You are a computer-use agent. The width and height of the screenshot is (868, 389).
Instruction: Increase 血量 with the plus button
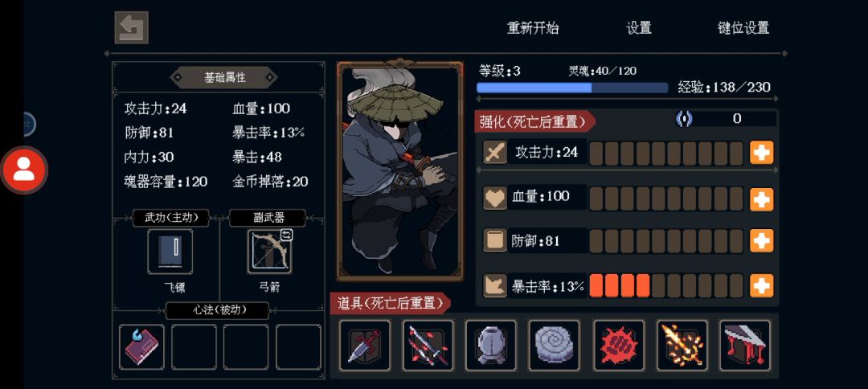(x=761, y=199)
